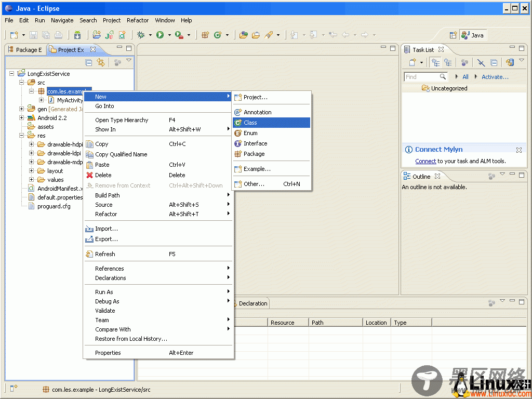Switch to the Package Explorer tab
Image resolution: width=532 pixels, height=399 pixels.
25,50
